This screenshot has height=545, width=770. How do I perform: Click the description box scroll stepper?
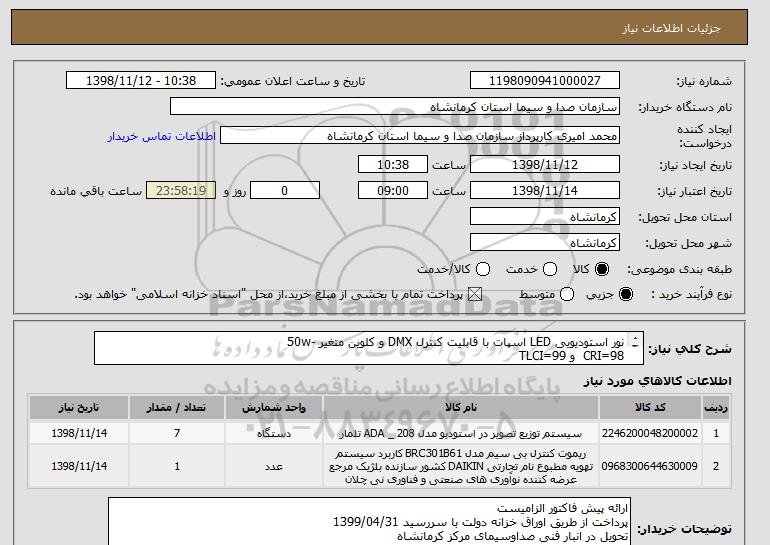(636, 342)
